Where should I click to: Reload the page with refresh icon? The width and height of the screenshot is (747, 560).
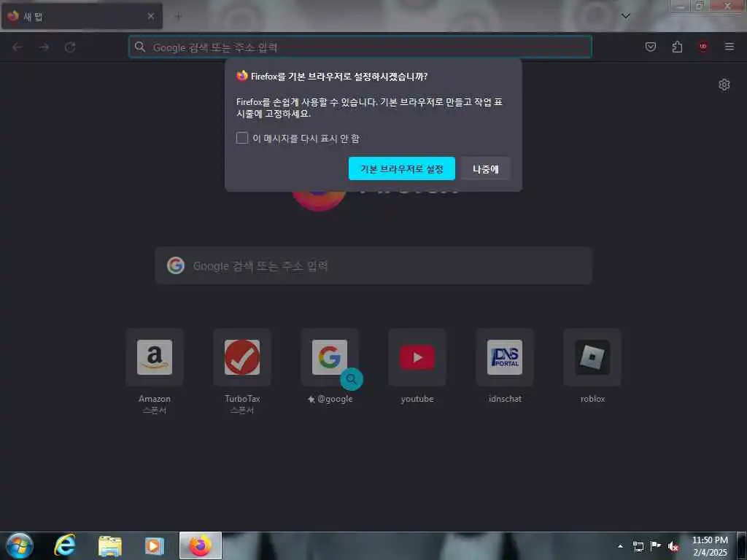pyautogui.click(x=70, y=47)
